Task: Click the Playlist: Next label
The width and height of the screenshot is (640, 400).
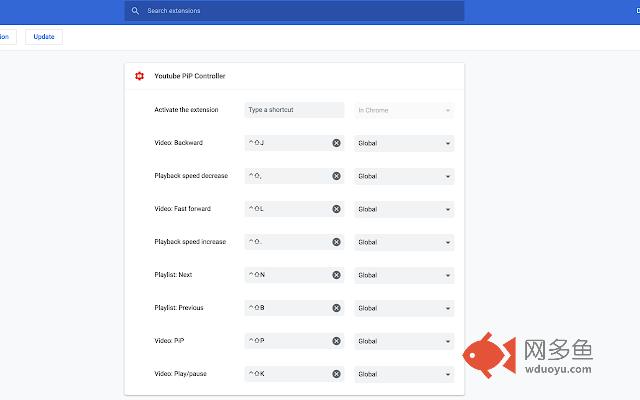Action: pos(173,275)
